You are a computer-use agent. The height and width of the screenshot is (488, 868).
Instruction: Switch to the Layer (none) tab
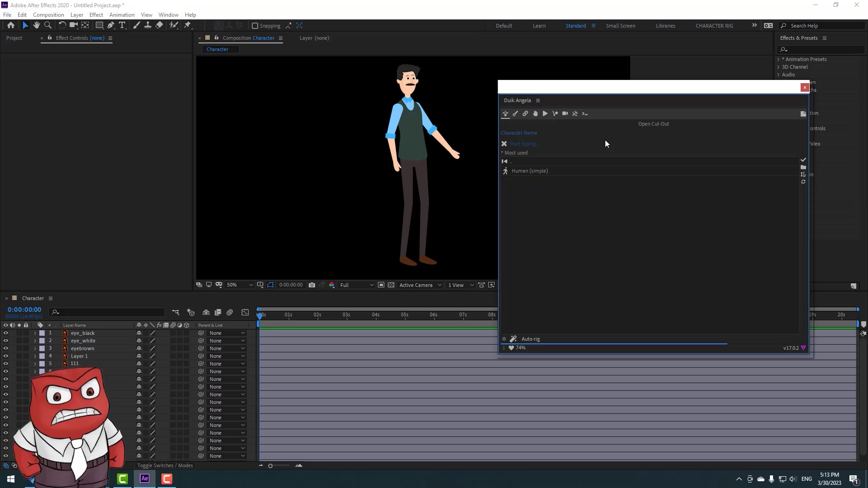[x=314, y=38]
